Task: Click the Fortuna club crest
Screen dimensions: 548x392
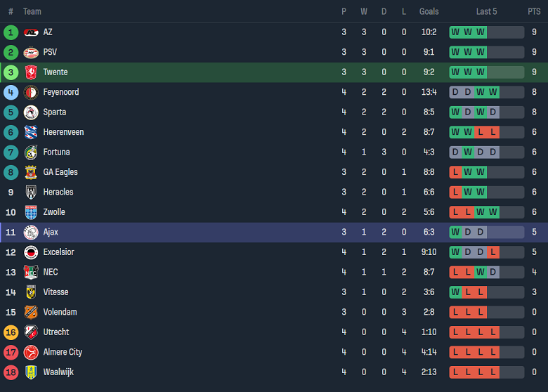Action: pyautogui.click(x=30, y=152)
